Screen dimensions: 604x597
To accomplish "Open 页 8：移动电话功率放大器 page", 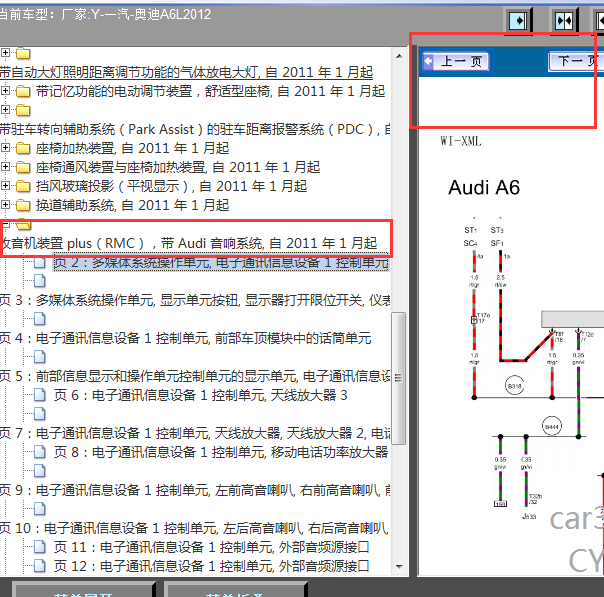I will click(x=221, y=452).
